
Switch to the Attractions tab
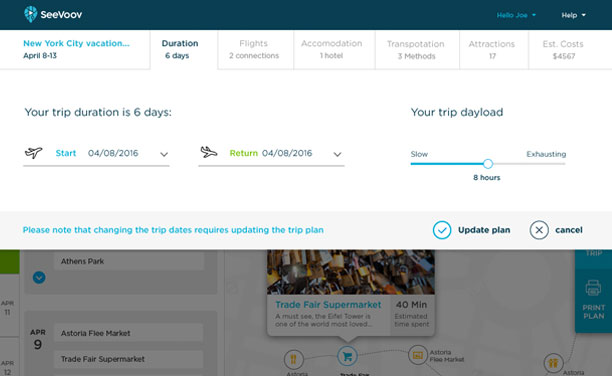pos(494,50)
